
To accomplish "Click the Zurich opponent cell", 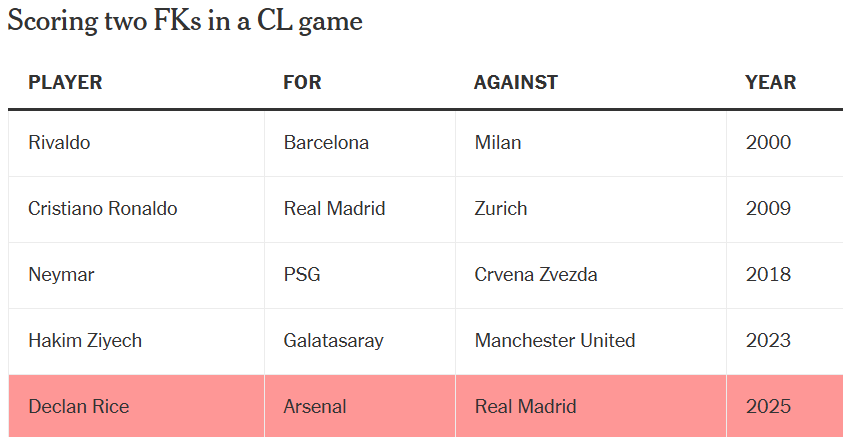I will coord(591,209).
